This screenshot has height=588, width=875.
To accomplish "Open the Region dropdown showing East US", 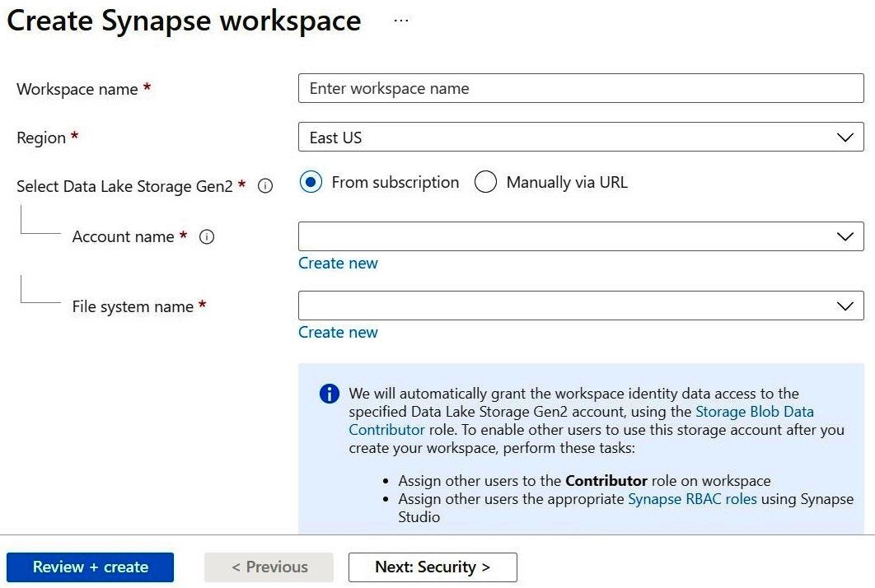I will (x=581, y=137).
